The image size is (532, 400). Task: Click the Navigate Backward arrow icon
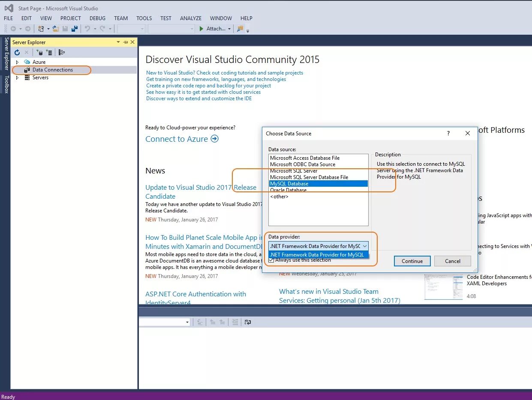(x=13, y=29)
